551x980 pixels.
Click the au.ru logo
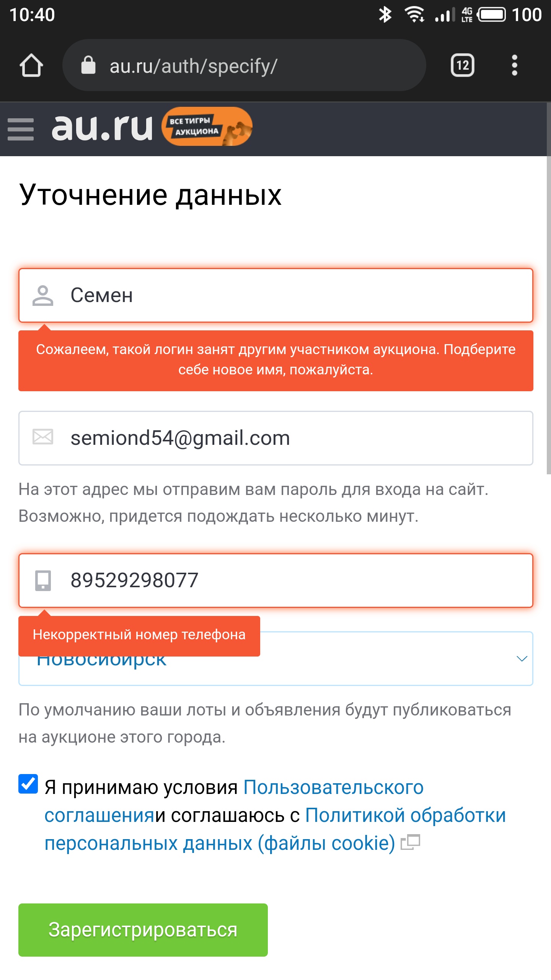tap(102, 127)
